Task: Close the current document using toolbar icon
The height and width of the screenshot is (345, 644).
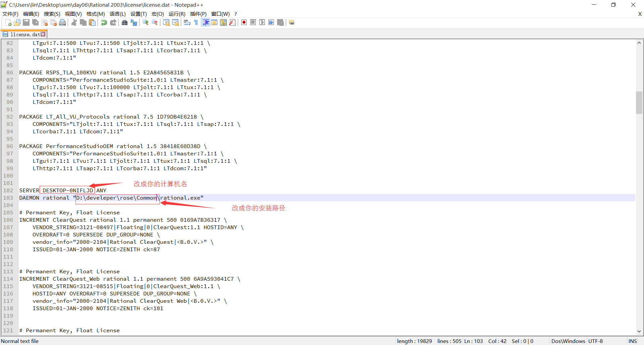Action: [x=44, y=22]
